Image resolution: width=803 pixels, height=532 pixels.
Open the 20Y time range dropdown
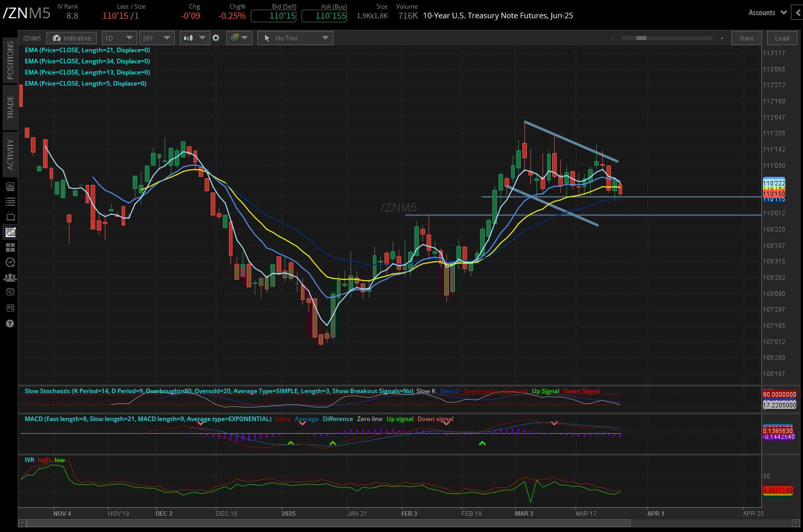(157, 38)
